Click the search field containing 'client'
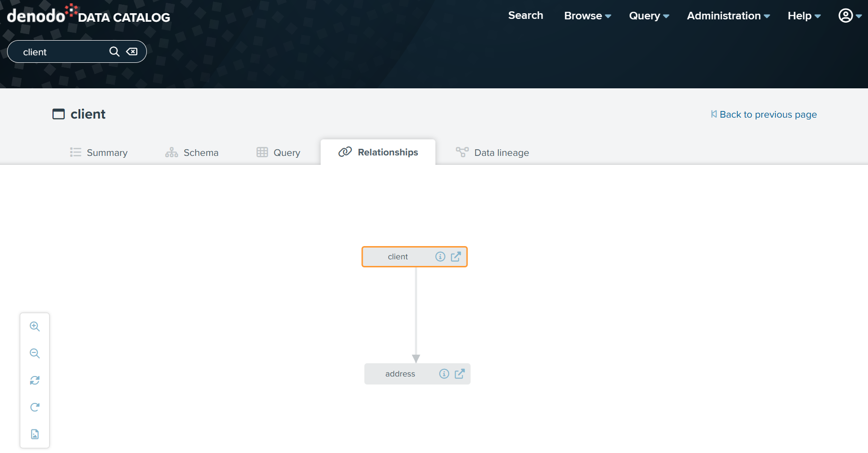Viewport: 868px width, 453px height. pos(77,51)
